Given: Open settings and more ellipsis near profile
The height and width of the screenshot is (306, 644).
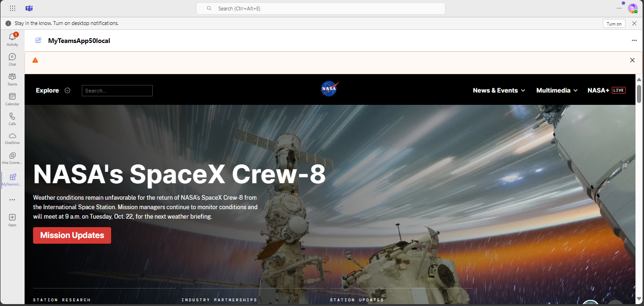Looking at the screenshot, I should click(619, 8).
